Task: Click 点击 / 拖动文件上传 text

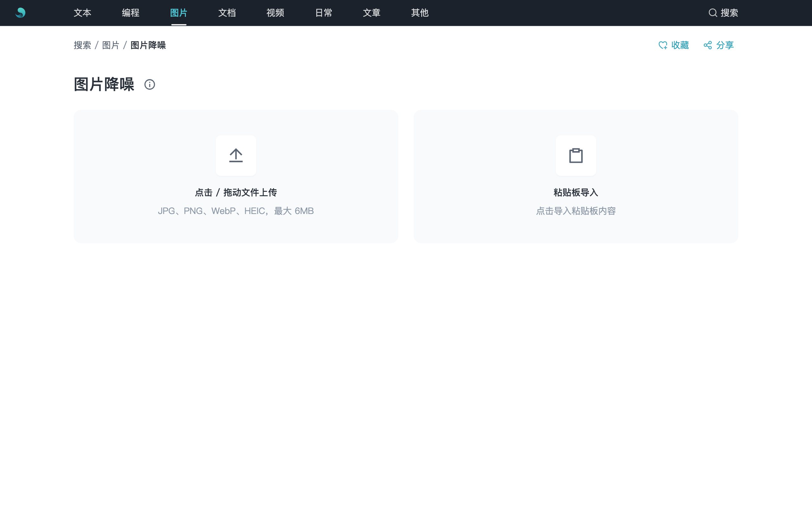Action: [236, 192]
